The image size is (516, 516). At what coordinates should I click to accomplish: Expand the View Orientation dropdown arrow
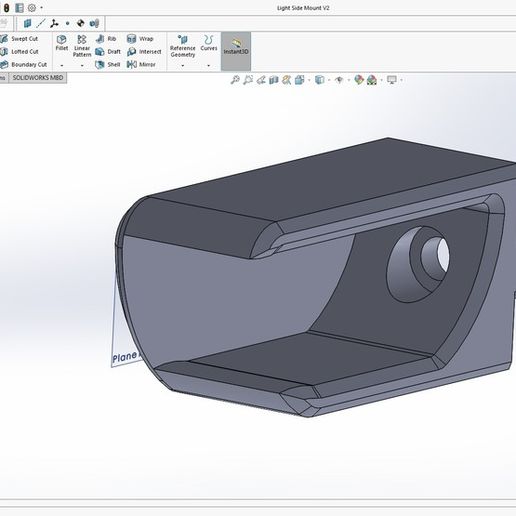click(309, 80)
